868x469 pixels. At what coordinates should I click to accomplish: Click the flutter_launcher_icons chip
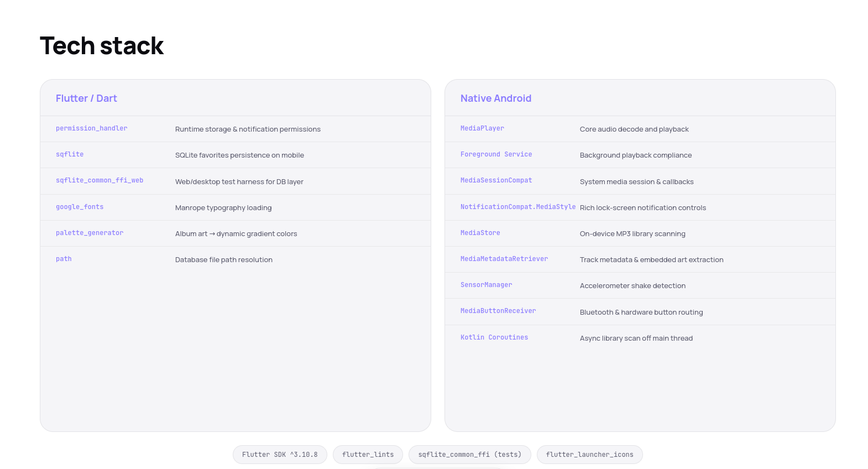(x=590, y=455)
